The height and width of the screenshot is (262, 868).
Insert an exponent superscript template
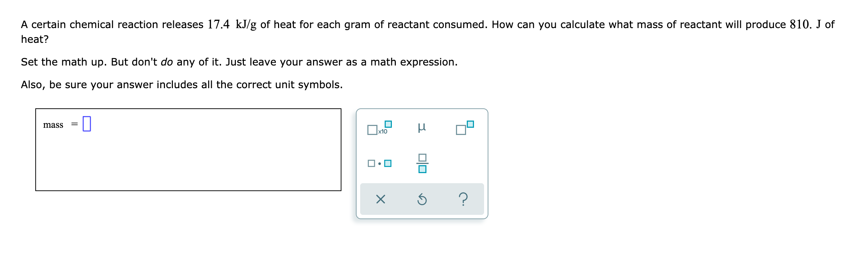[x=465, y=128]
